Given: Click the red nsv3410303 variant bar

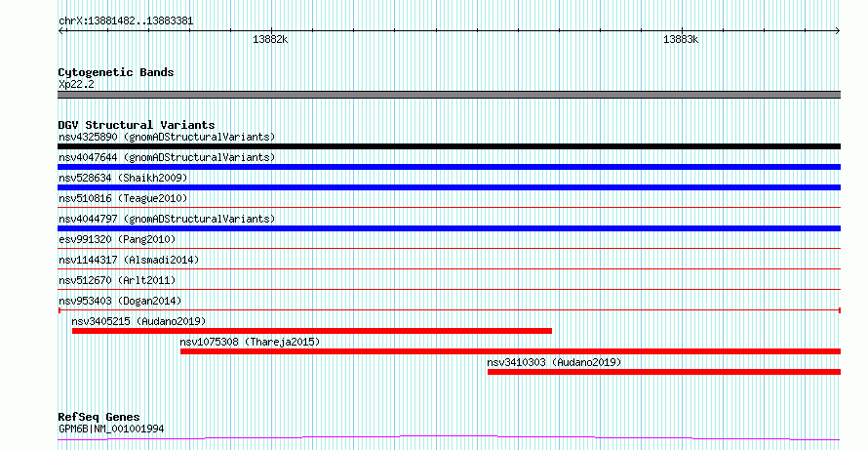Looking at the screenshot, I should pos(664,372).
